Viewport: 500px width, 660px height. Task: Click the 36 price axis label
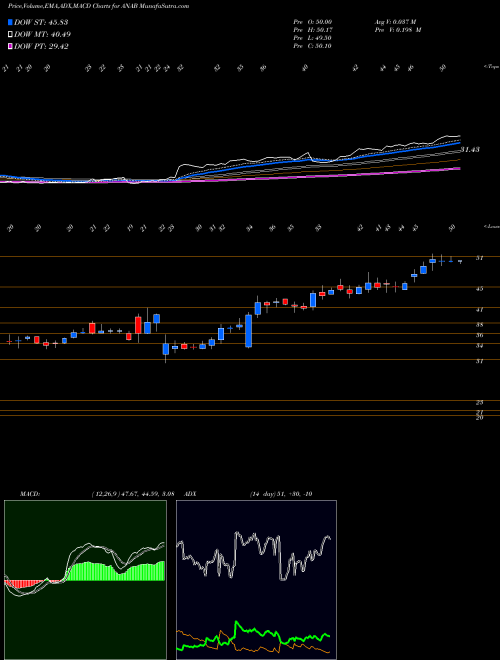(x=479, y=335)
